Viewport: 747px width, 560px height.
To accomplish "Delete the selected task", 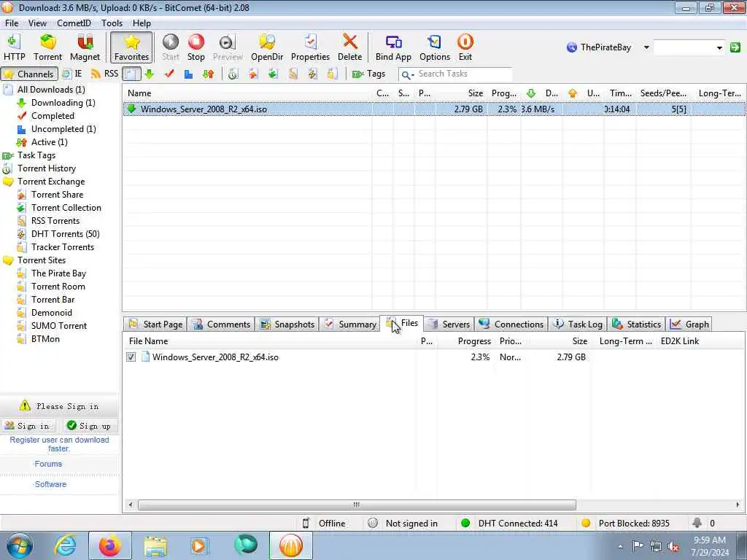I will point(349,47).
